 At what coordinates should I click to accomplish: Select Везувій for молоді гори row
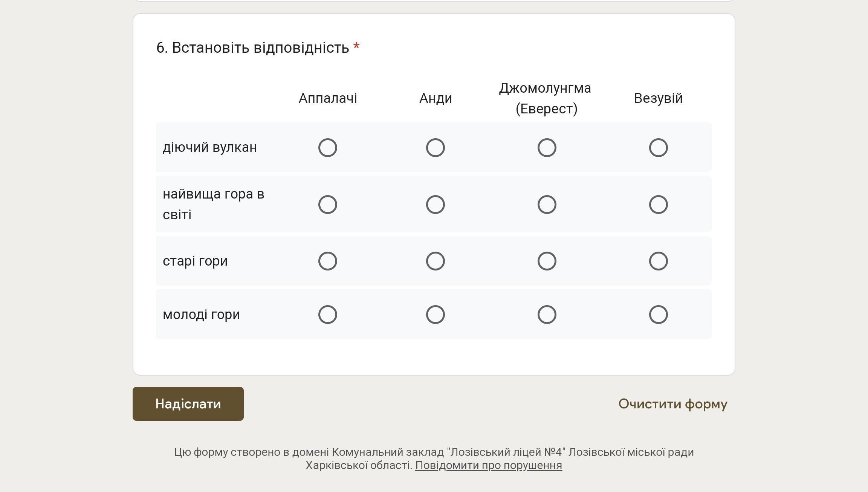pos(658,315)
